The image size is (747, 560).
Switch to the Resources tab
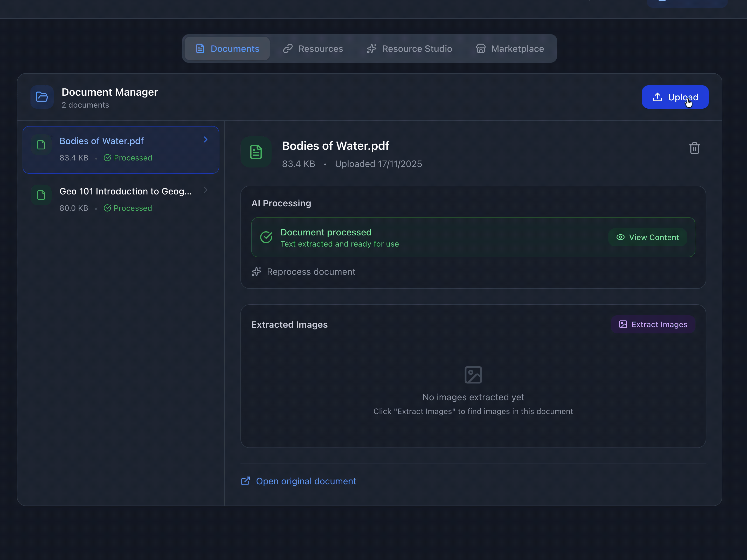click(313, 48)
